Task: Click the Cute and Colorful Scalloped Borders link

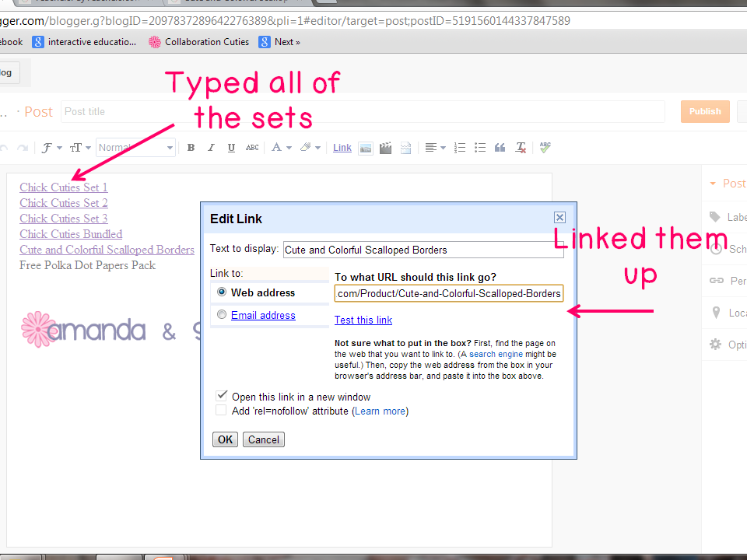Action: click(107, 250)
